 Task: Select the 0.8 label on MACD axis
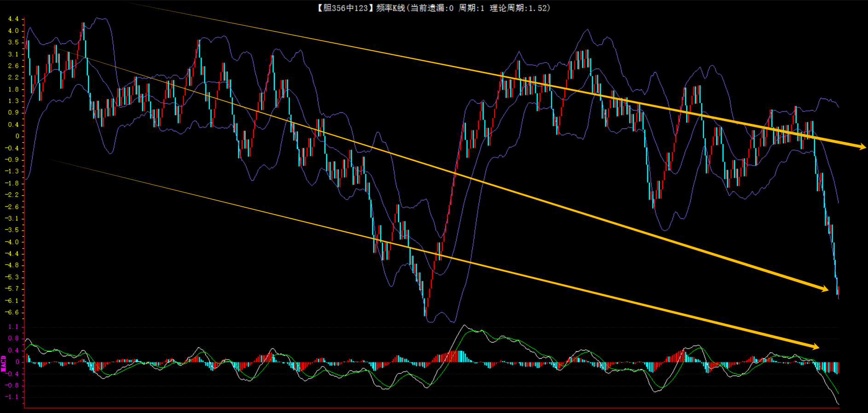pyautogui.click(x=13, y=338)
